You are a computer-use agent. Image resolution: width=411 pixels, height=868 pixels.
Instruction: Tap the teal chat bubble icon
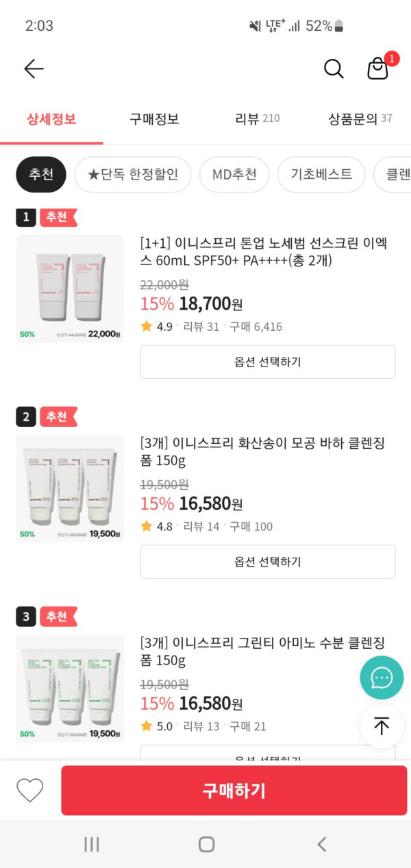(382, 678)
